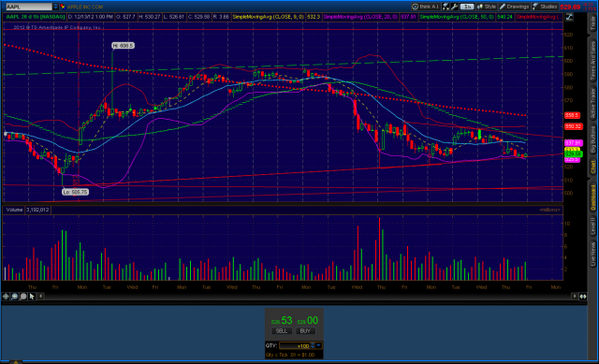Open the Live News side tab
Image resolution: width=599 pixels, height=364 pixels.
(x=592, y=254)
